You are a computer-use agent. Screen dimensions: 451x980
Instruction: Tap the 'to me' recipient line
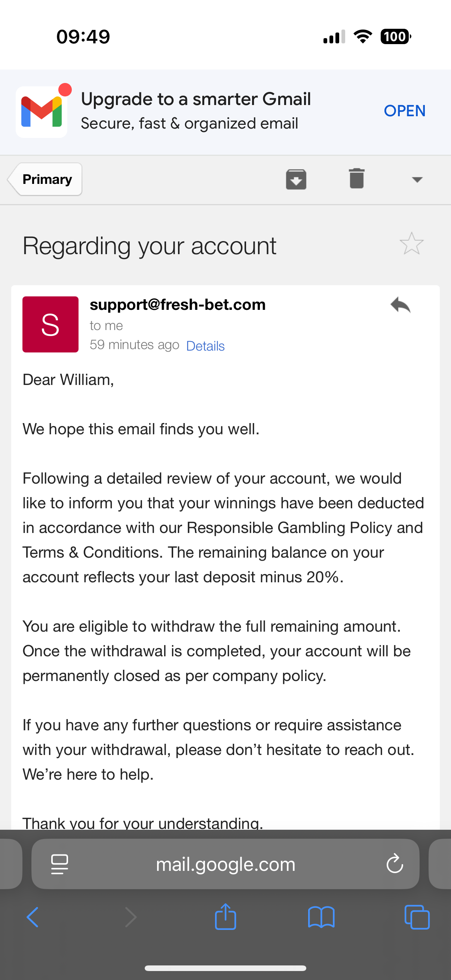pos(106,326)
